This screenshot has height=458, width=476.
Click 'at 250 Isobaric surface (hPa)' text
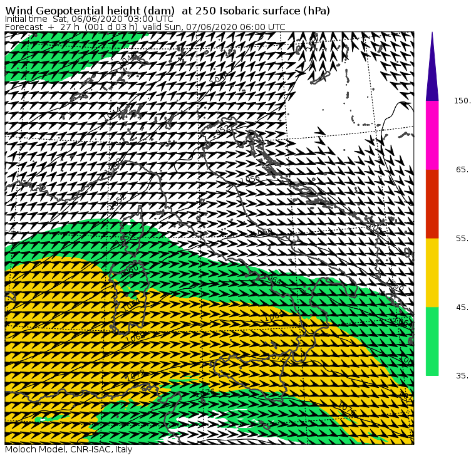256,11
